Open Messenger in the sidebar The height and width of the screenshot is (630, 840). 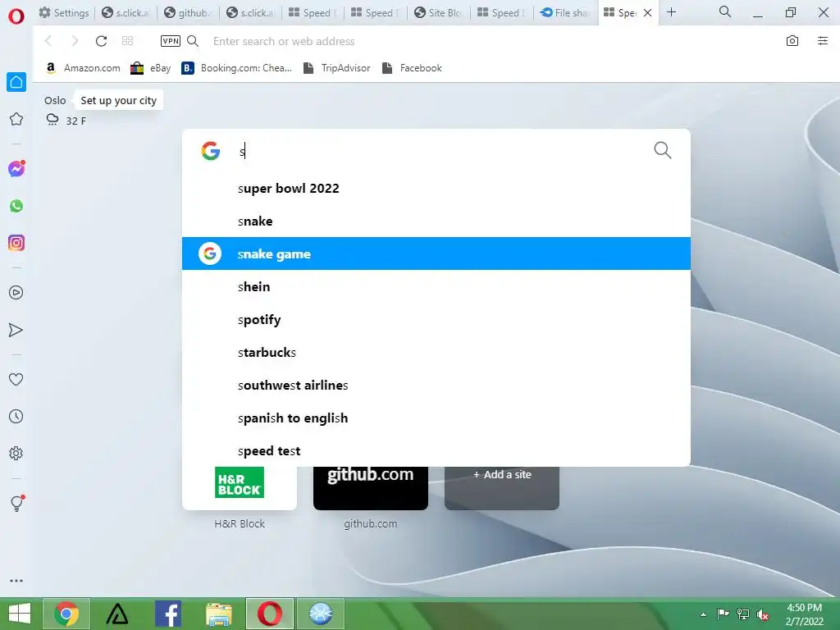pyautogui.click(x=16, y=169)
